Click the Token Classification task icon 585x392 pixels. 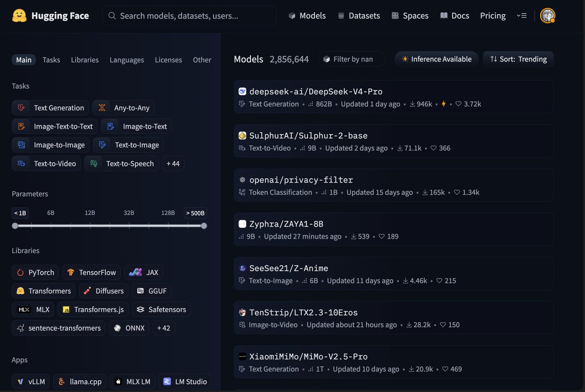(x=242, y=192)
